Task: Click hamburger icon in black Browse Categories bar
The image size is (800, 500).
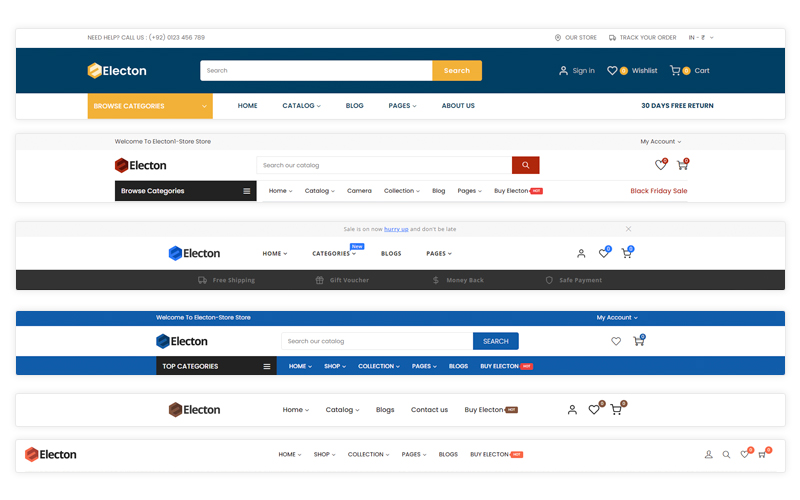Action: 247,191
